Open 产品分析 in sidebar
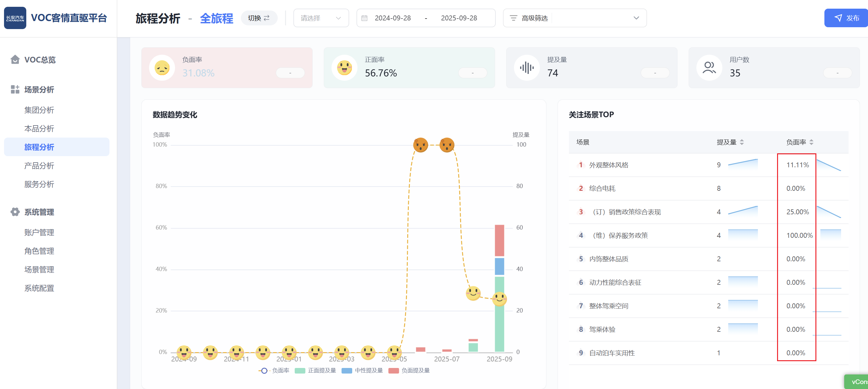The width and height of the screenshot is (868, 389). click(x=39, y=166)
